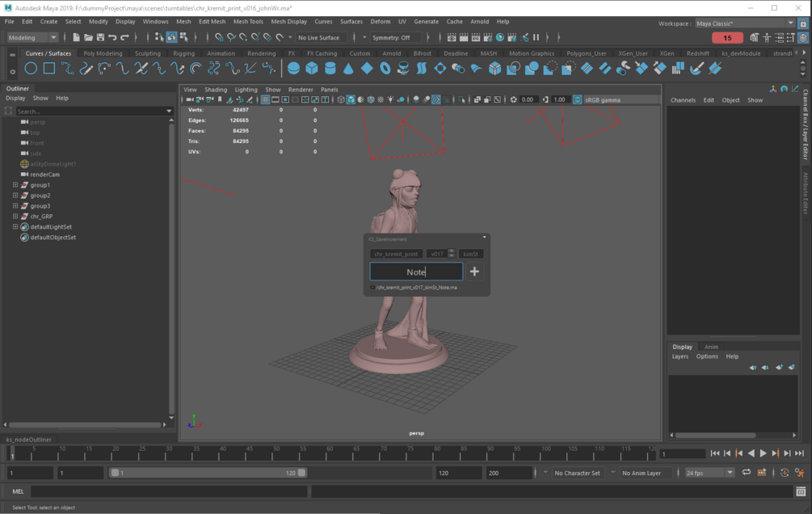Click the No Character Set button
The image size is (812, 514).
[577, 473]
